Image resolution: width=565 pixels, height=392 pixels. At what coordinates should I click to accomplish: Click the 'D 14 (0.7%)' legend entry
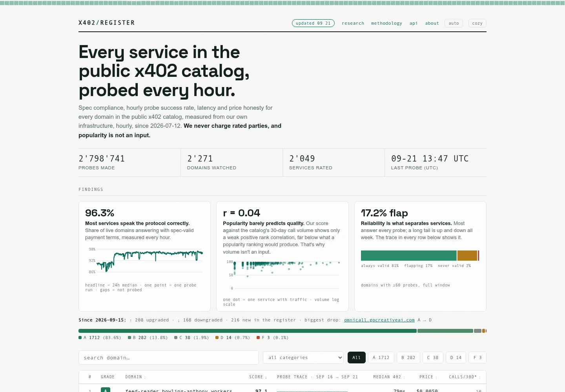coord(233,338)
